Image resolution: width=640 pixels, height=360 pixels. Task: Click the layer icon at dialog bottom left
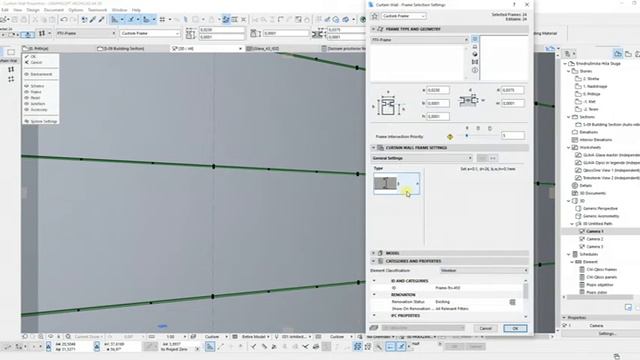(374, 328)
